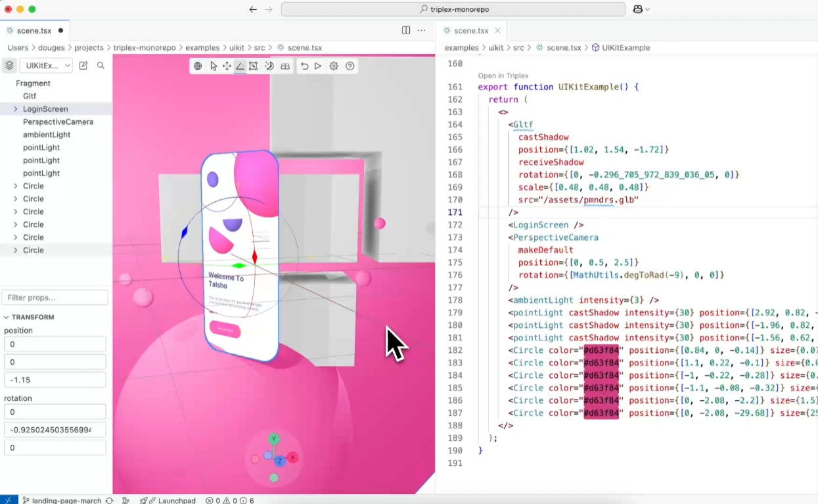Select the scale tool icon
The width and height of the screenshot is (818, 504).
pyautogui.click(x=253, y=66)
